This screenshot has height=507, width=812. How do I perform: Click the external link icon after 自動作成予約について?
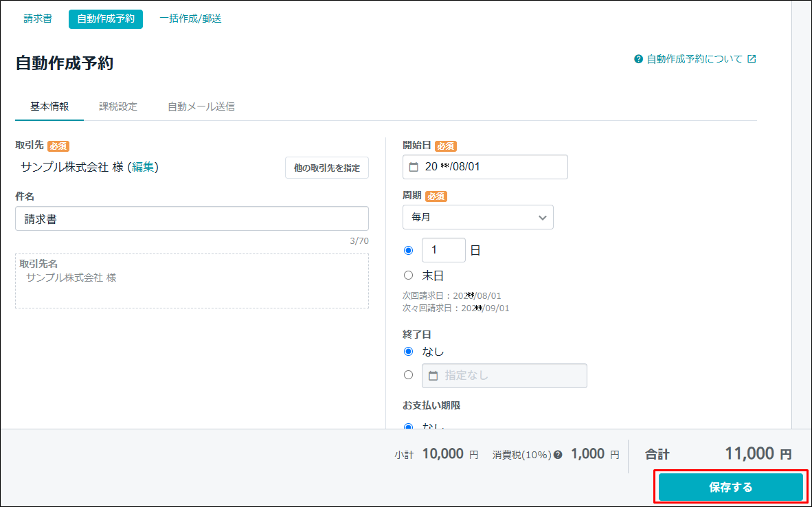[752, 59]
